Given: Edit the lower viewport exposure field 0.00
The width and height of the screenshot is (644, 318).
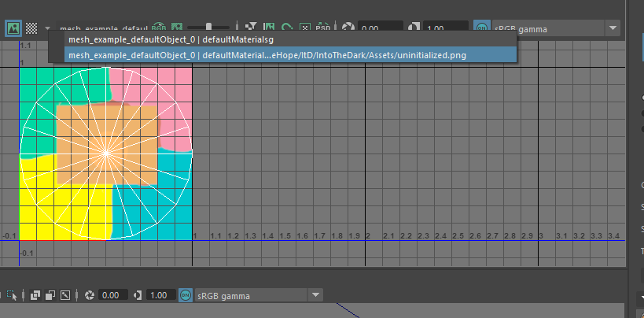Looking at the screenshot, I should coord(113,295).
